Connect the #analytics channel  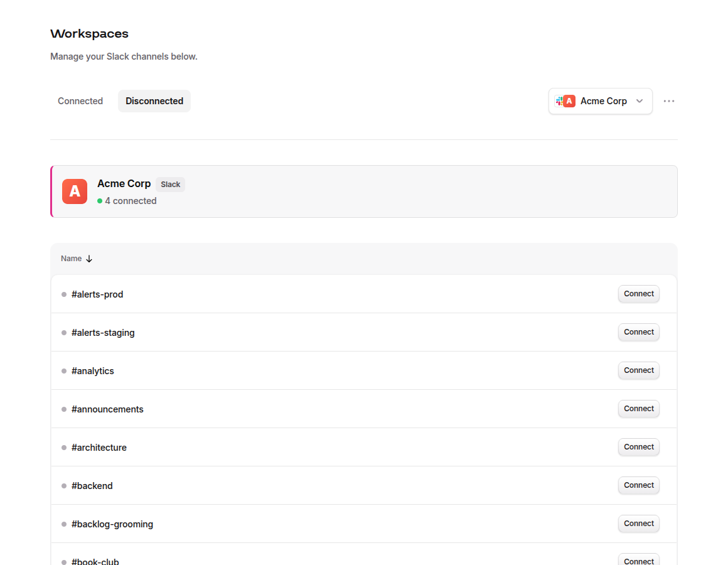[x=638, y=370]
